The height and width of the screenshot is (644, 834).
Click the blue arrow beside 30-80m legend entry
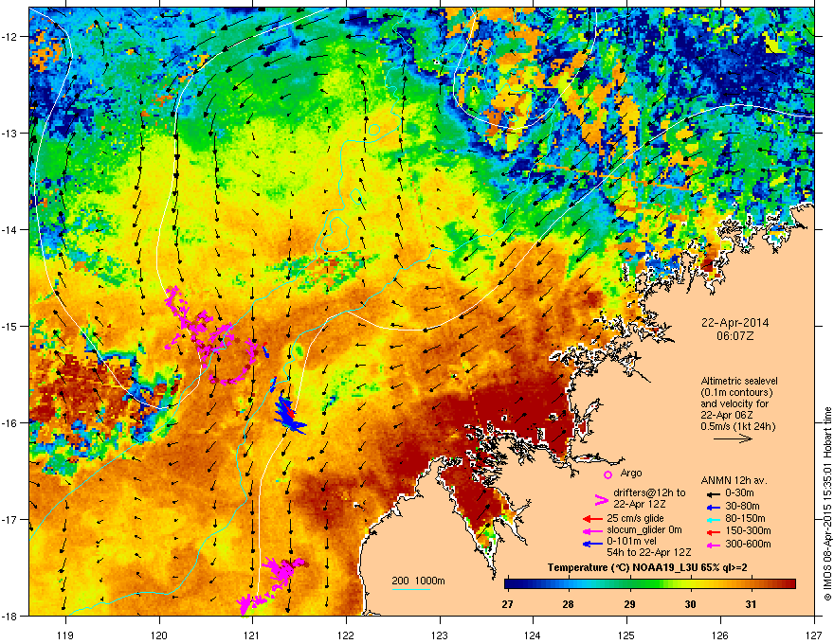point(713,507)
